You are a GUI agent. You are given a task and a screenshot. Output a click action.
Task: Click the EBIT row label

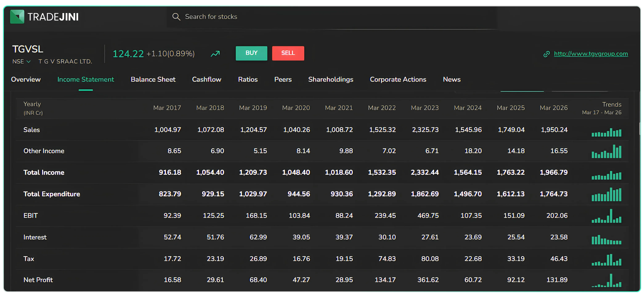[x=30, y=215]
